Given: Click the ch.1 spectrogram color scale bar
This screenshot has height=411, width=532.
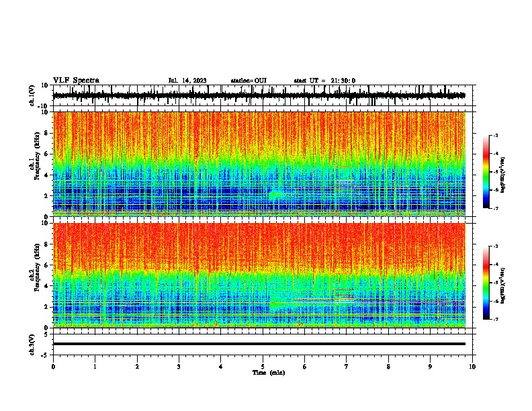Looking at the screenshot, I should click(486, 172).
